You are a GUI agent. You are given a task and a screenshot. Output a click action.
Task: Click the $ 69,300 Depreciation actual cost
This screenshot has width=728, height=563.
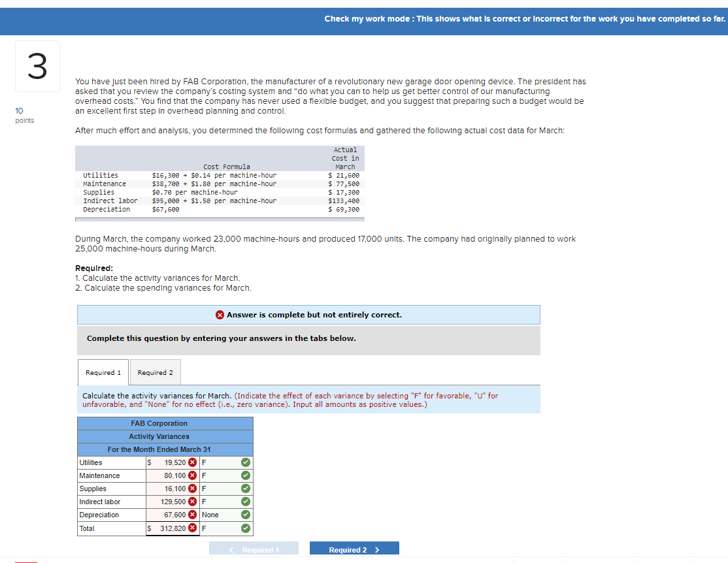344,209
